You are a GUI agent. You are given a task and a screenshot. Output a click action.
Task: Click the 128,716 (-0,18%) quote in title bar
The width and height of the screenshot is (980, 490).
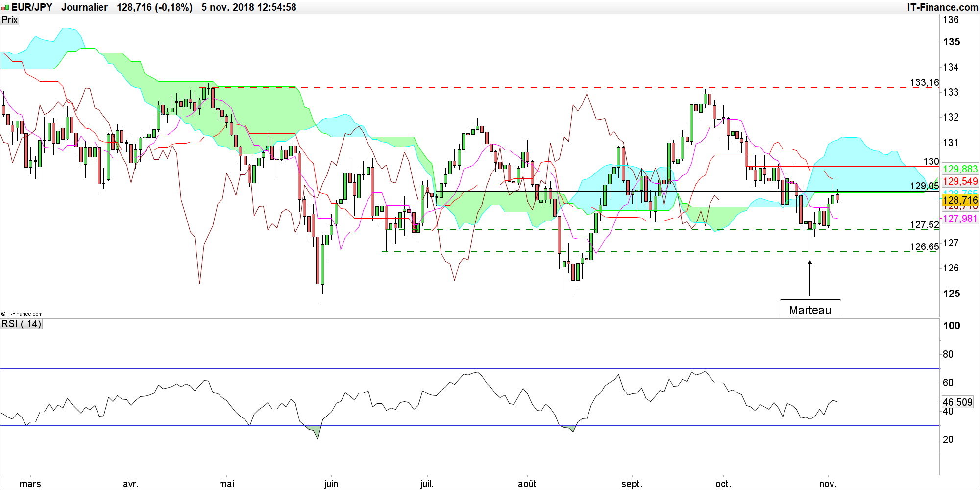(155, 7)
